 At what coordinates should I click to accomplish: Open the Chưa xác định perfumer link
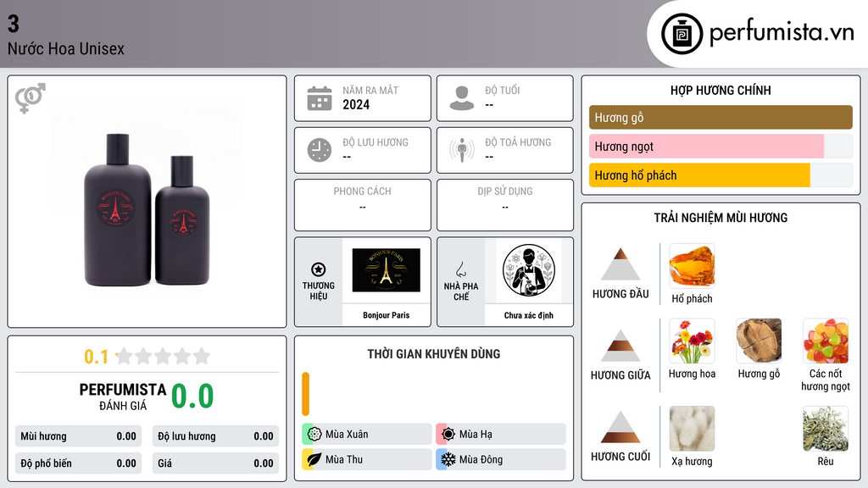pyautogui.click(x=529, y=315)
